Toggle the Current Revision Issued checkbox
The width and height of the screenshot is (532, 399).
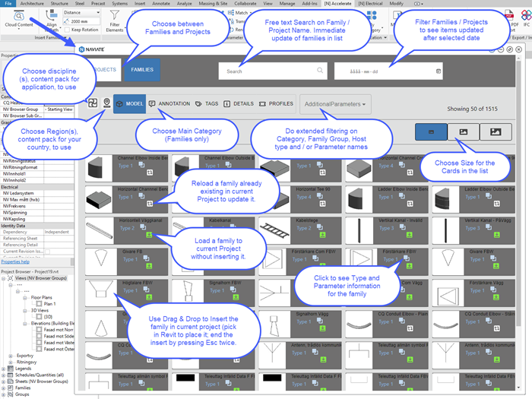pos(47,252)
